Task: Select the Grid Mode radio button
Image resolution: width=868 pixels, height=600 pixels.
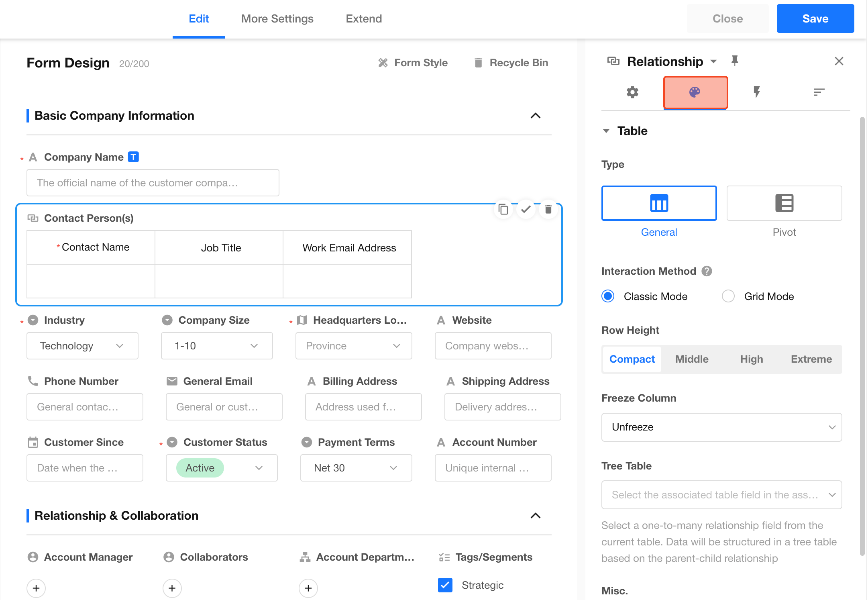Action: tap(728, 296)
